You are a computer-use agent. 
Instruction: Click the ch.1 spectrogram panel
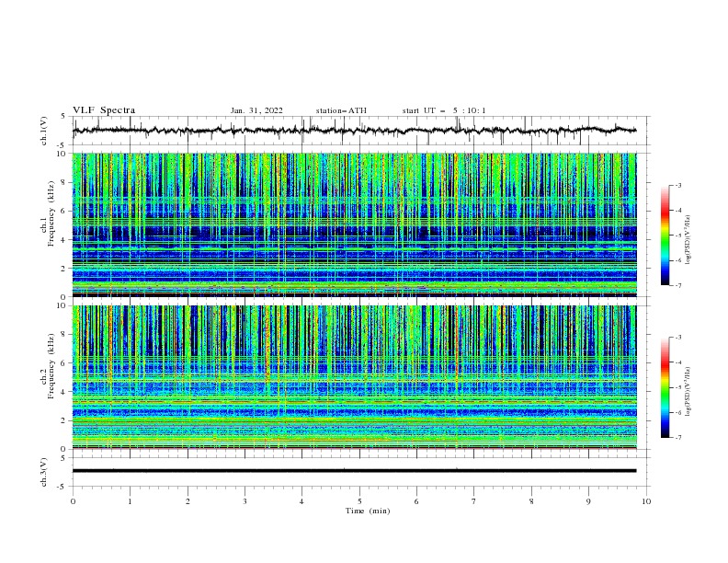pos(355,224)
